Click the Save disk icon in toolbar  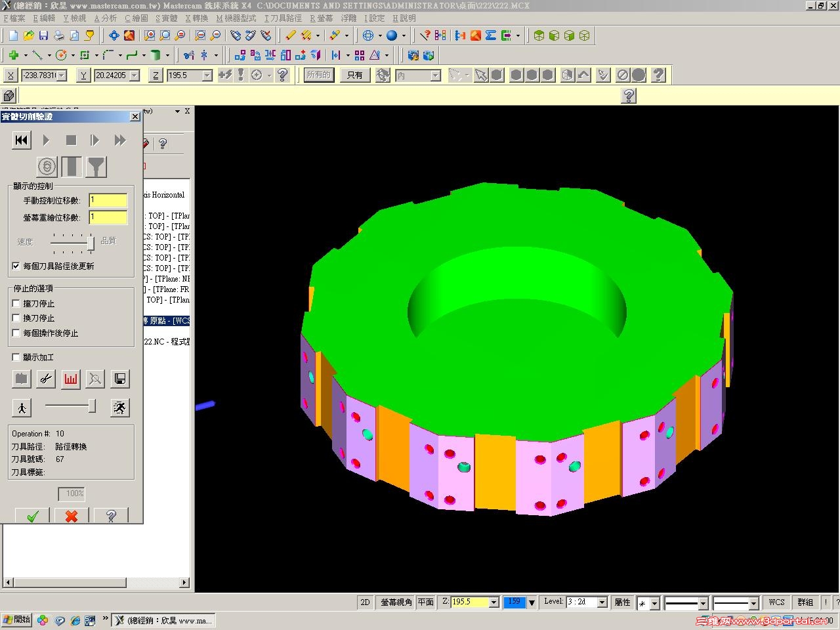point(43,35)
